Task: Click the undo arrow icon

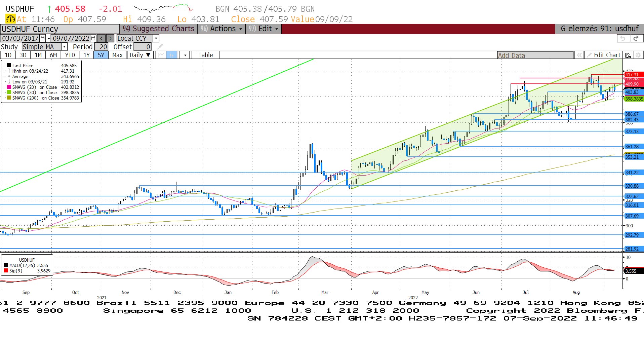Action: click(623, 38)
